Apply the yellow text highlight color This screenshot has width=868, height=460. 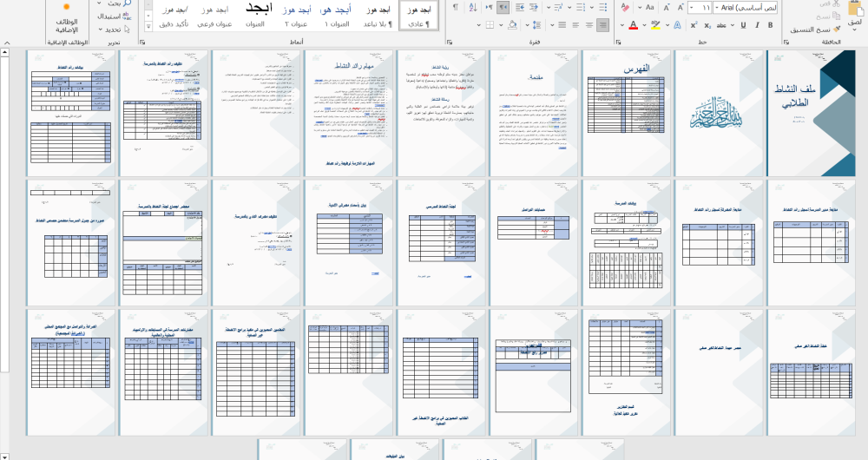pyautogui.click(x=656, y=25)
